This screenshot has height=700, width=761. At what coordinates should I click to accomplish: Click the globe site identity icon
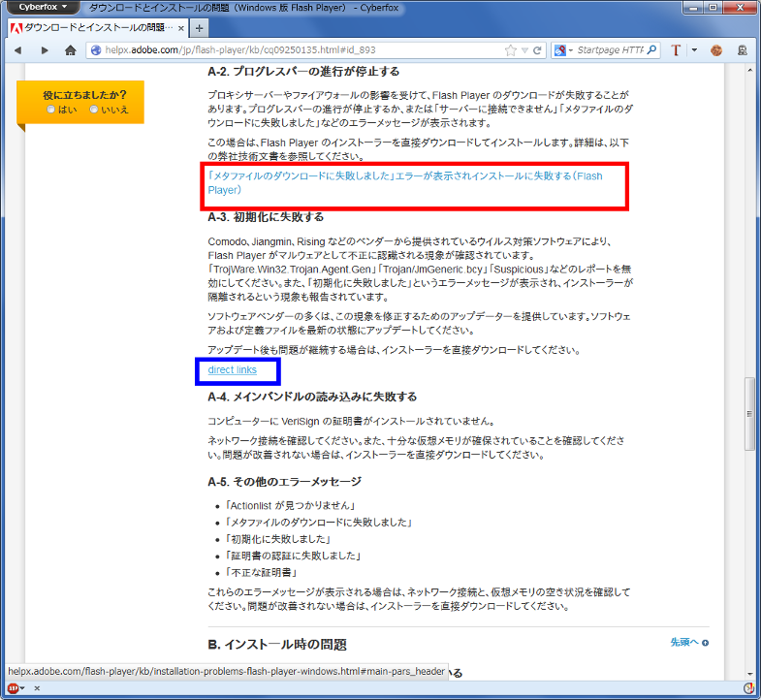click(x=96, y=50)
